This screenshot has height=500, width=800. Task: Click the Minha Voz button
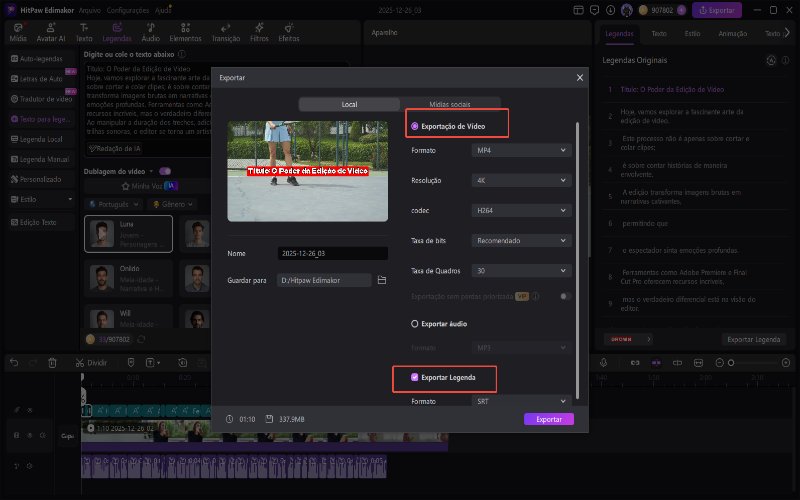point(149,186)
